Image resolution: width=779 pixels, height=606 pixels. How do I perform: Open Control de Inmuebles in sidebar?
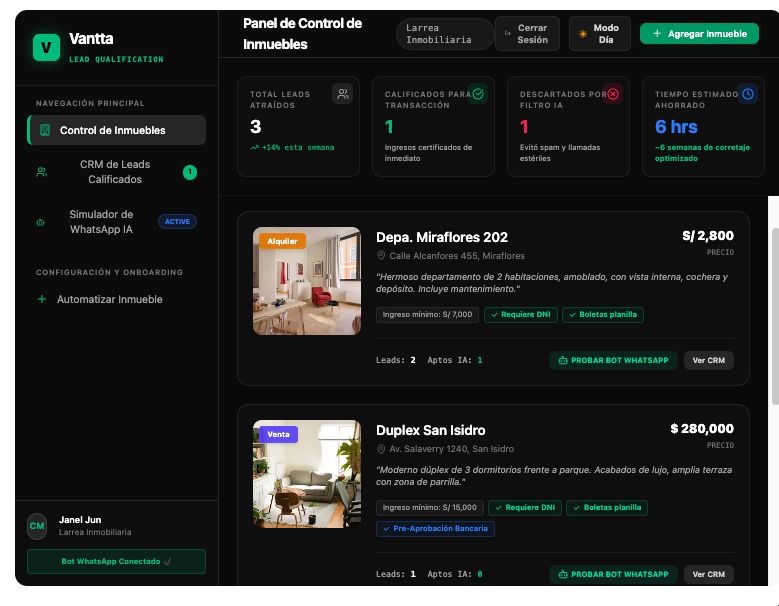(117, 130)
